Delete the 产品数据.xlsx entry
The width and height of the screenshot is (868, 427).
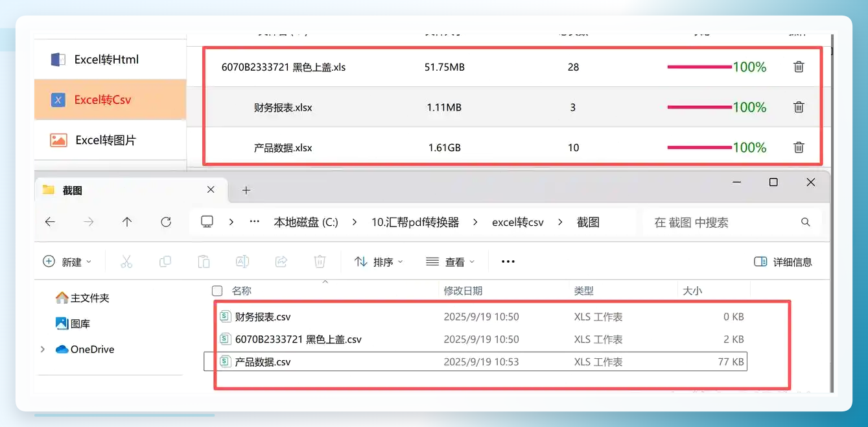click(x=799, y=147)
